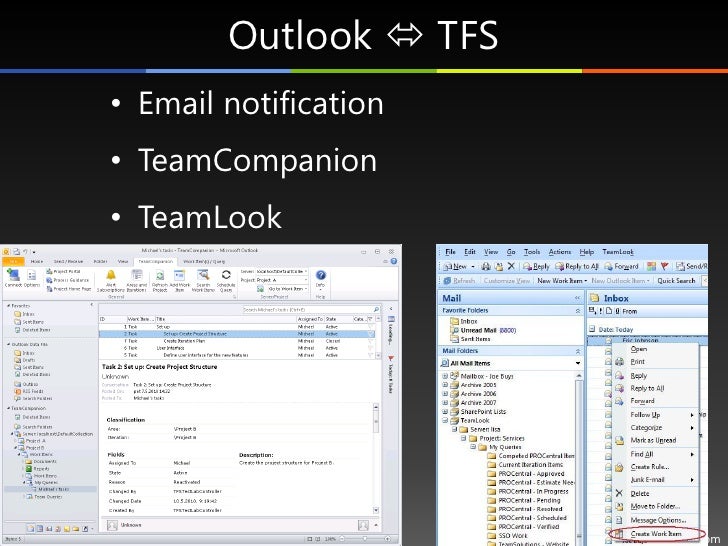Click the Connect icon in TeamCompanion ribbon
Viewport: 728px width, 546px height.
pyautogui.click(x=13, y=278)
